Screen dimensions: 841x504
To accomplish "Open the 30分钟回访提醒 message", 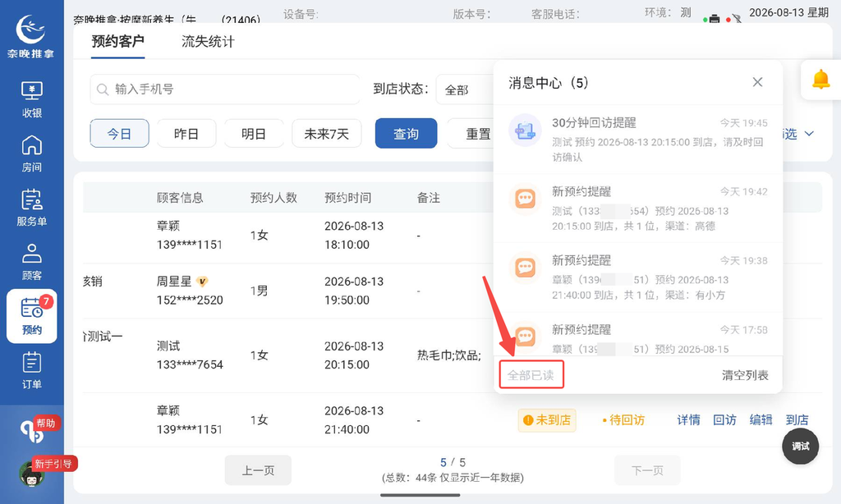I will 637,139.
